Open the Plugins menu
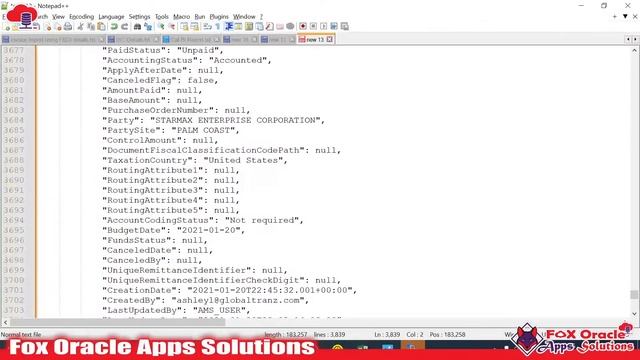This screenshot has width=640, height=360. (x=219, y=17)
